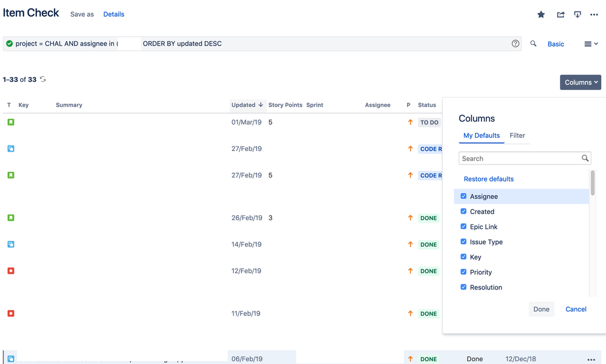Viewport: 606px width, 364px height.
Task: Confirm columns with Done button
Action: pyautogui.click(x=541, y=309)
